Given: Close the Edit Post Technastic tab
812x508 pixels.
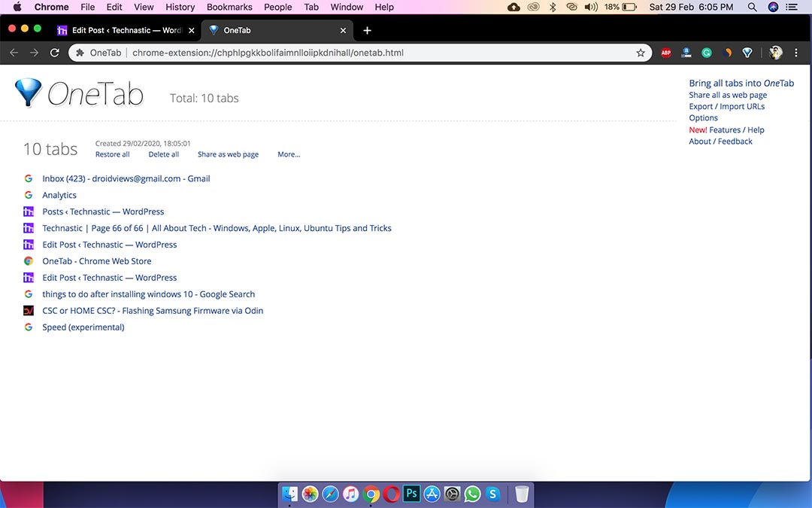Looking at the screenshot, I should [192, 31].
